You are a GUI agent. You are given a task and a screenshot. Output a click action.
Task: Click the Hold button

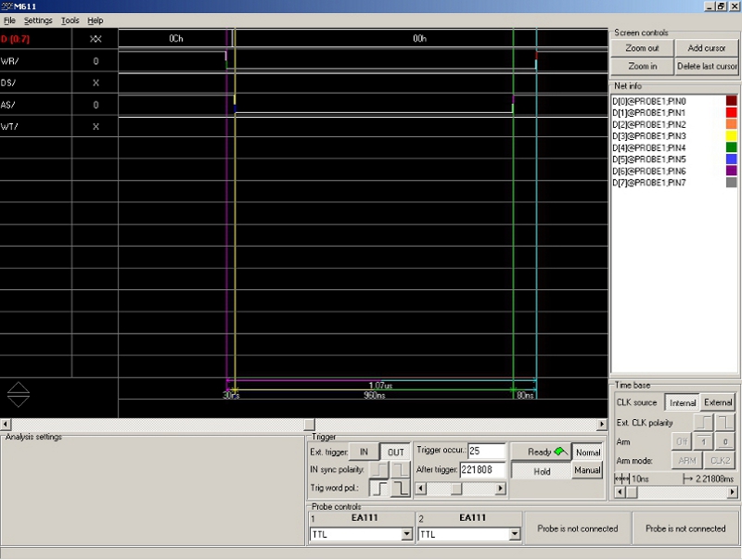(x=541, y=471)
